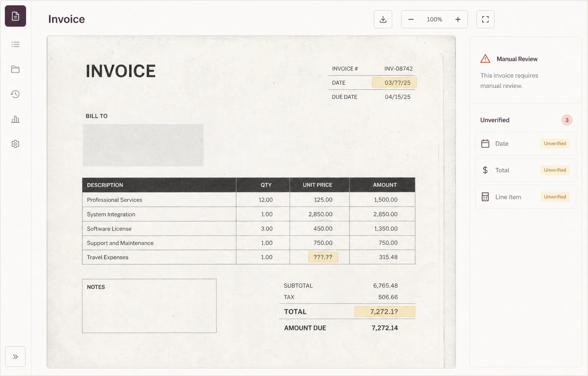Enter fullscreen view
The height and width of the screenshot is (376, 588).
pos(485,19)
